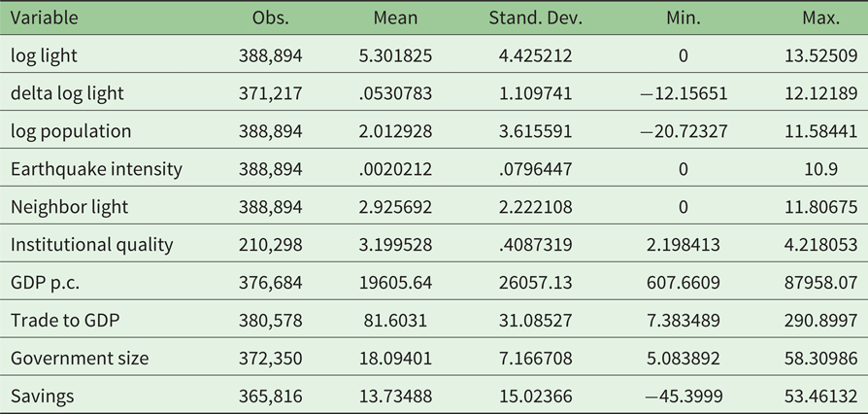Click the delta log light row label
The width and height of the screenshot is (868, 414).
[67, 94]
